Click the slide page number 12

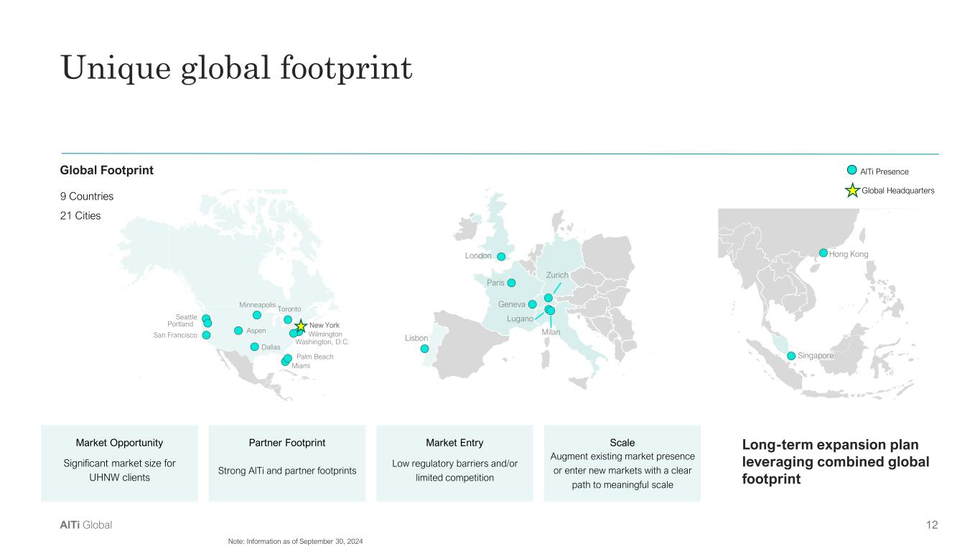tap(932, 525)
